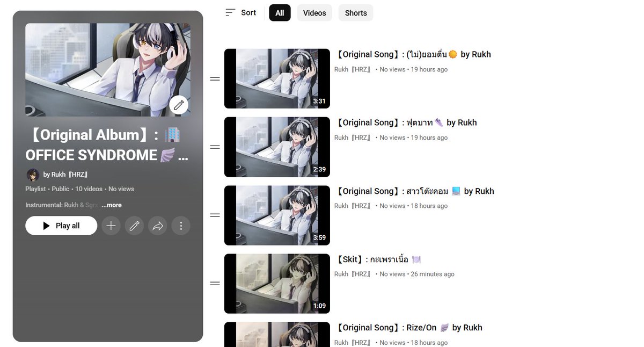Click the 'Playlist • Public • 10 videos' info text
Viewport: 644px width, 347px height.
click(64, 189)
